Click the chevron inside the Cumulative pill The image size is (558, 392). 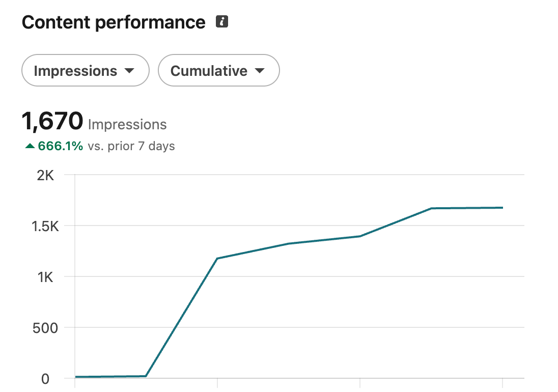261,71
